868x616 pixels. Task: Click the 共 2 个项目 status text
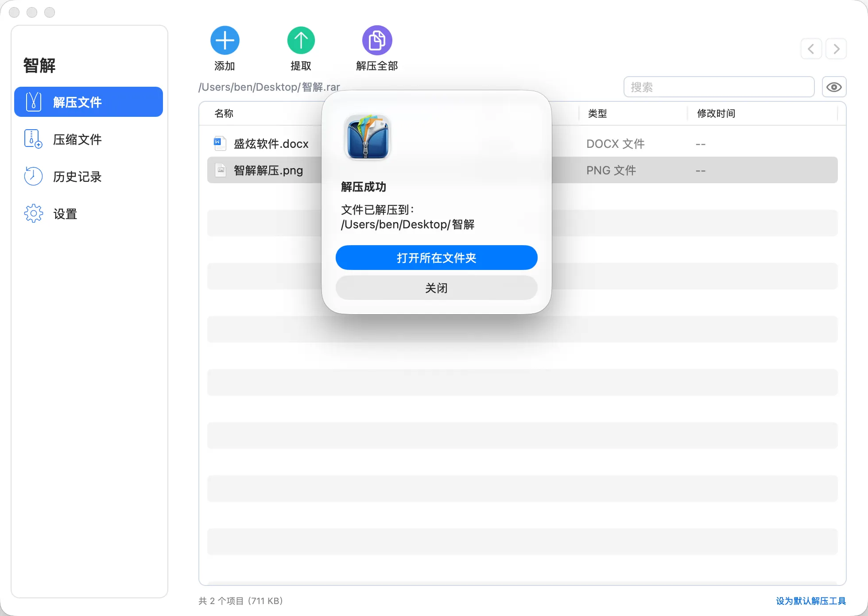pyautogui.click(x=240, y=601)
